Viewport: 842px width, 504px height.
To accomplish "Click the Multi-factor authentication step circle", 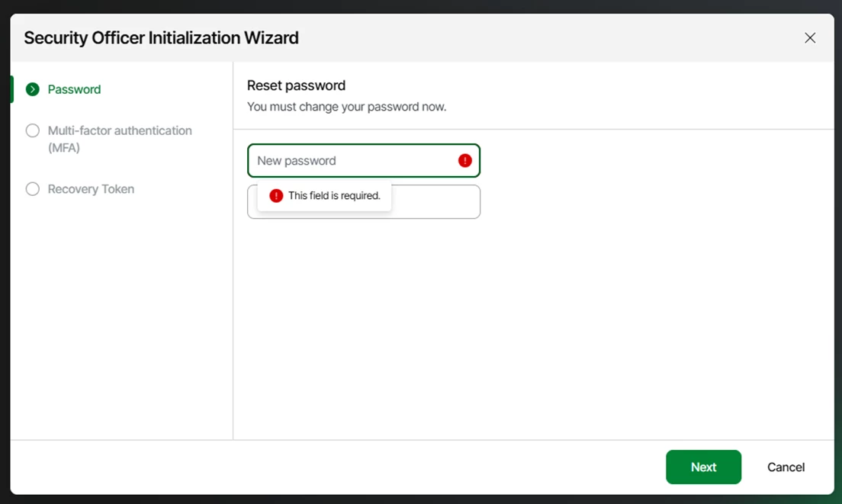I will point(32,130).
